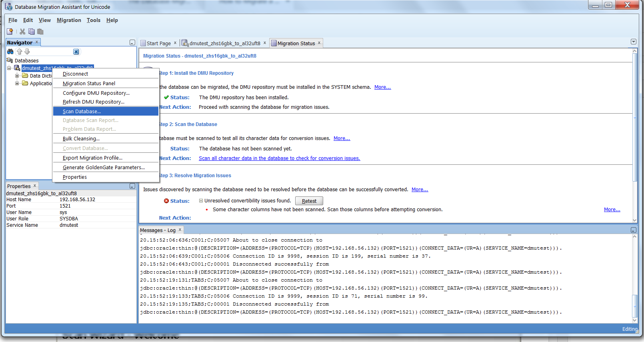The width and height of the screenshot is (644, 342).
Task: Open the More... link for Step 3 description
Action: pos(420,189)
